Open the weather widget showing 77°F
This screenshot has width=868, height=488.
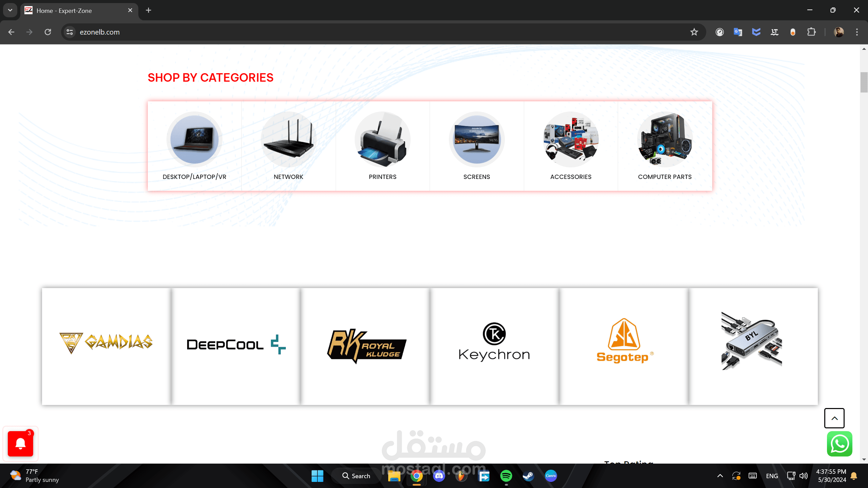point(35,476)
